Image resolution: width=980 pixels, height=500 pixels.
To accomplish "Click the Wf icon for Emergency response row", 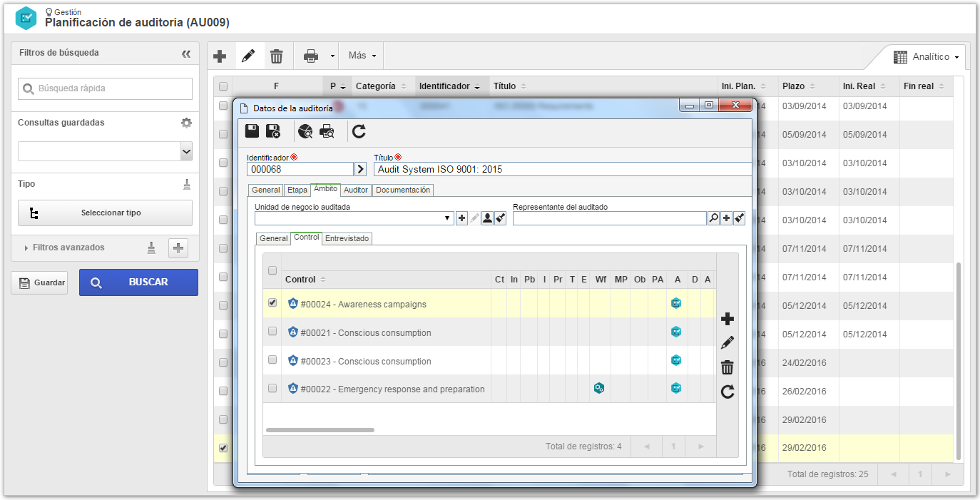I will (x=599, y=389).
